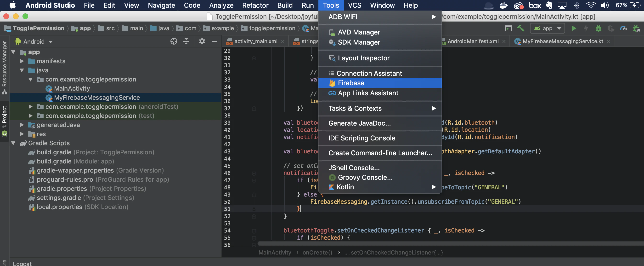Click the editor horizontal scrollbar
The width and height of the screenshot is (644, 266).
click(x=451, y=243)
